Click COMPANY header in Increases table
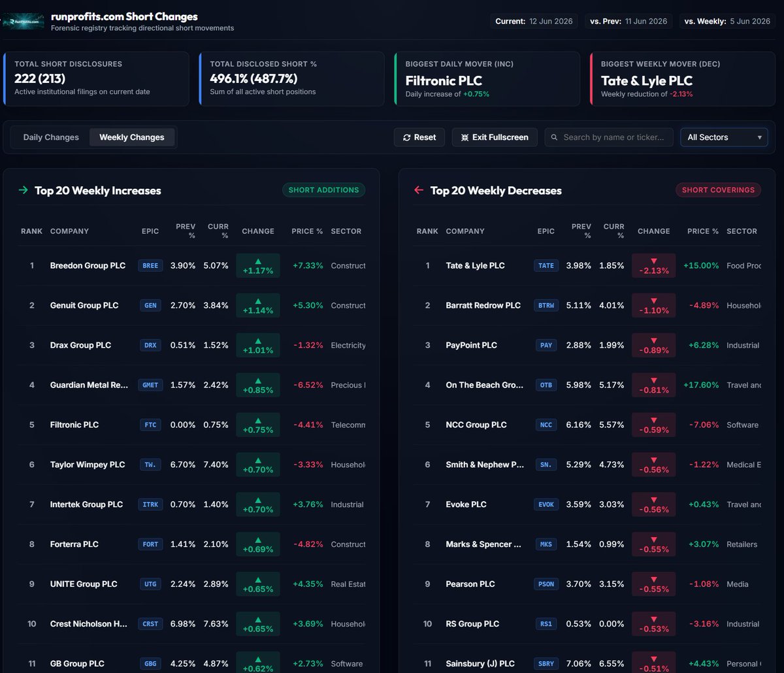The image size is (784, 673). point(69,231)
